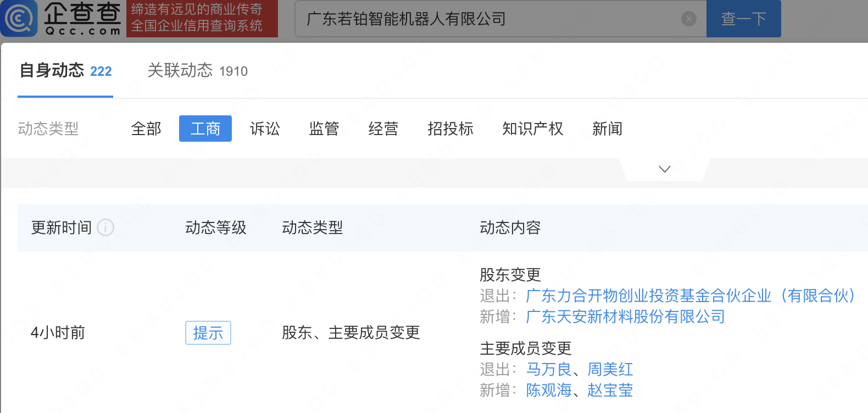Click the 更新时间 column header
This screenshot has width=868, height=413.
tap(62, 227)
